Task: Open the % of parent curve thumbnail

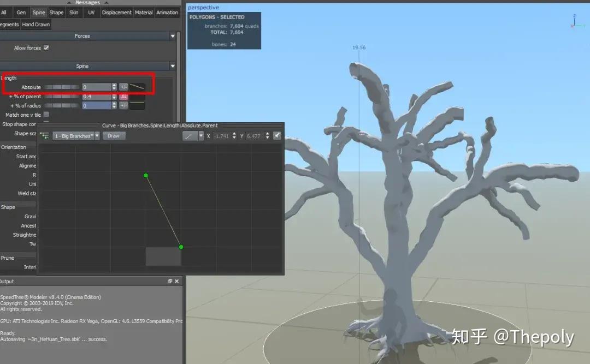Action: [x=137, y=97]
